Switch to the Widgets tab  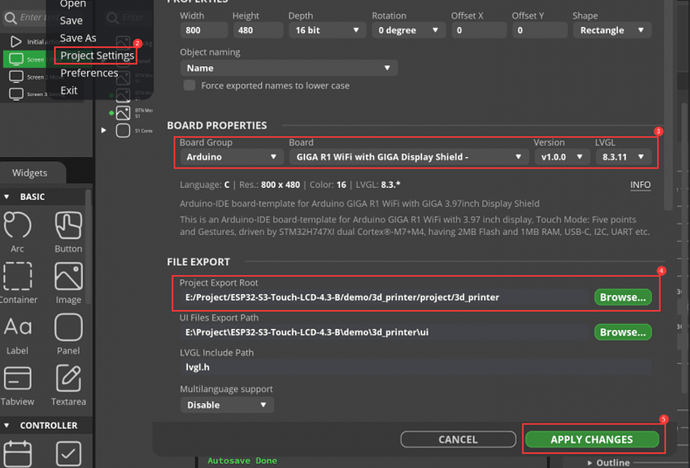coord(29,173)
